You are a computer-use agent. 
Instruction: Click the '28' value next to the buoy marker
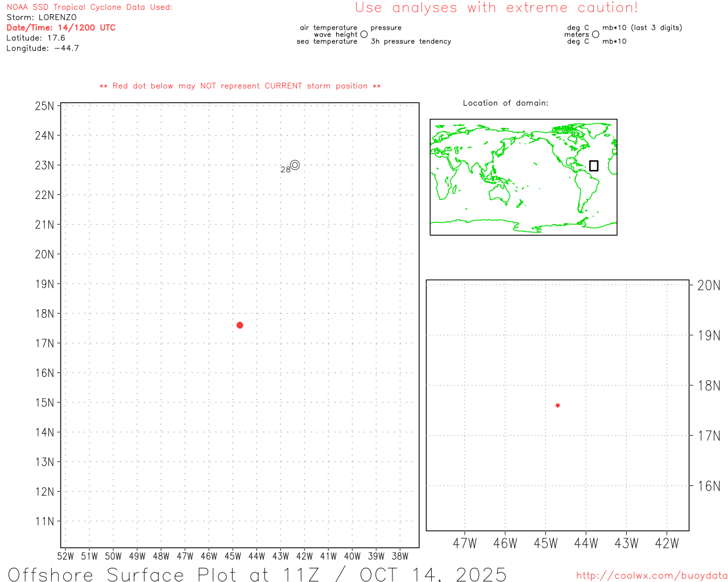pyautogui.click(x=286, y=169)
